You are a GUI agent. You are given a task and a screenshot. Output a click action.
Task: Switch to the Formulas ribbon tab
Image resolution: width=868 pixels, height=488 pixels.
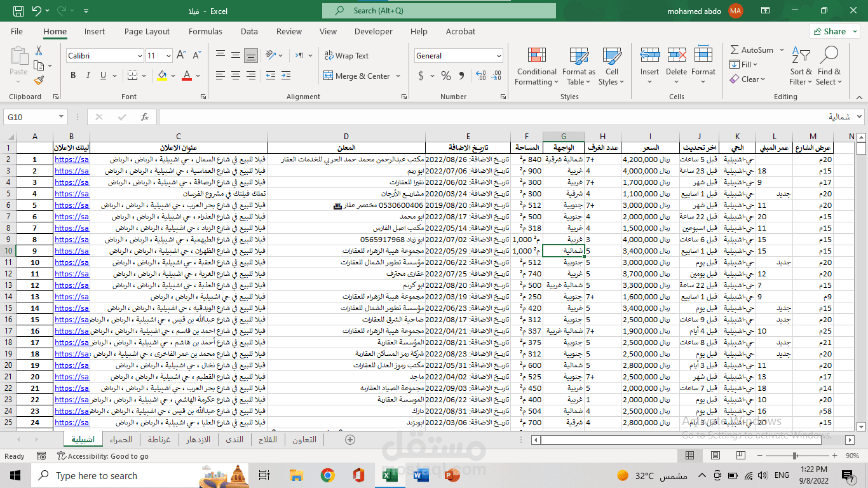click(205, 31)
